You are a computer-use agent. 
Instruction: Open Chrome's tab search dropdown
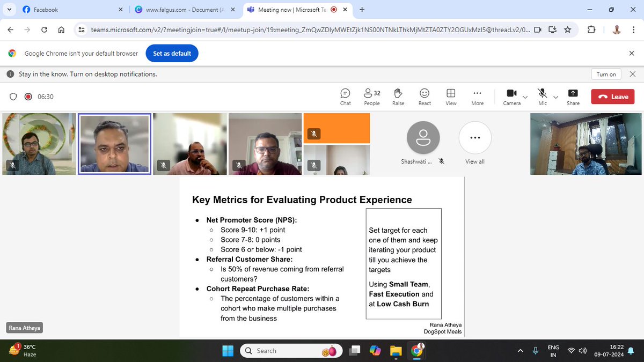point(10,10)
